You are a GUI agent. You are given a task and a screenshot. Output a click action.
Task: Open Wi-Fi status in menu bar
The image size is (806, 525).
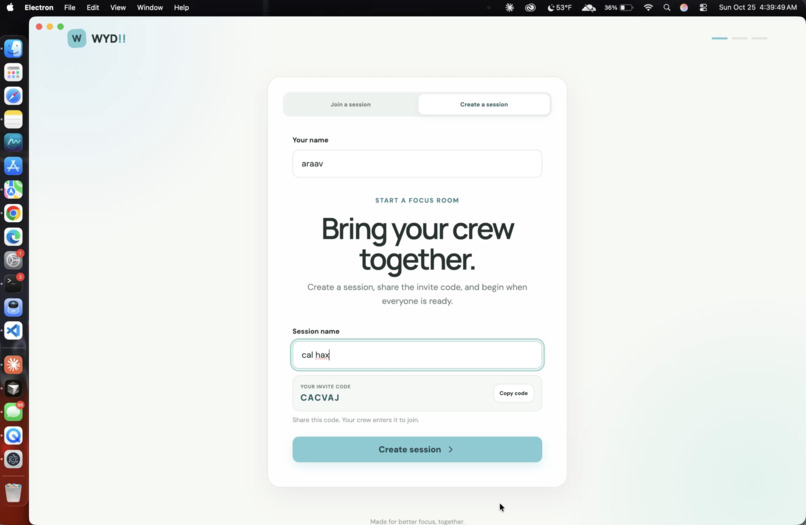point(648,7)
